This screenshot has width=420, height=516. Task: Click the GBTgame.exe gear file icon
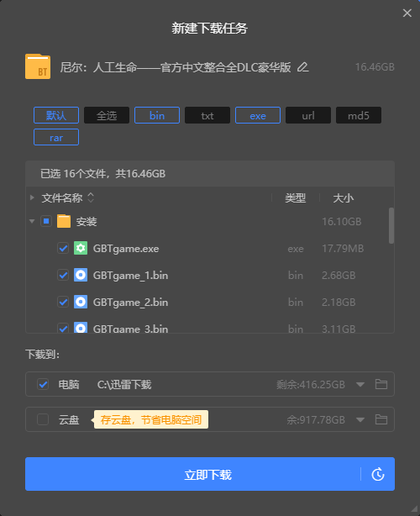81,248
